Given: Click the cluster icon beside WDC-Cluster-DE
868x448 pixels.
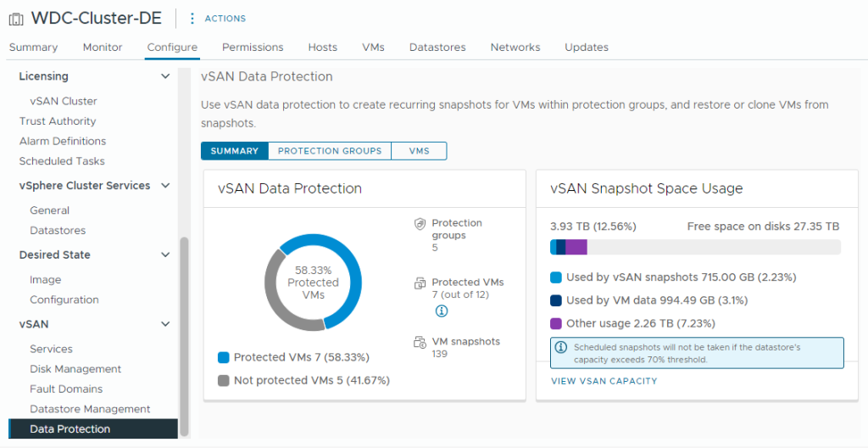Looking at the screenshot, I should (x=16, y=18).
